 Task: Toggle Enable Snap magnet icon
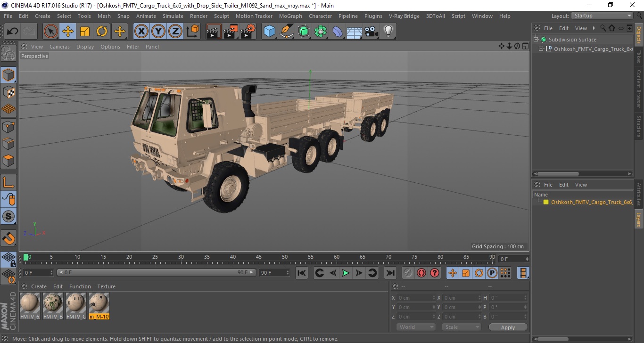coord(8,238)
